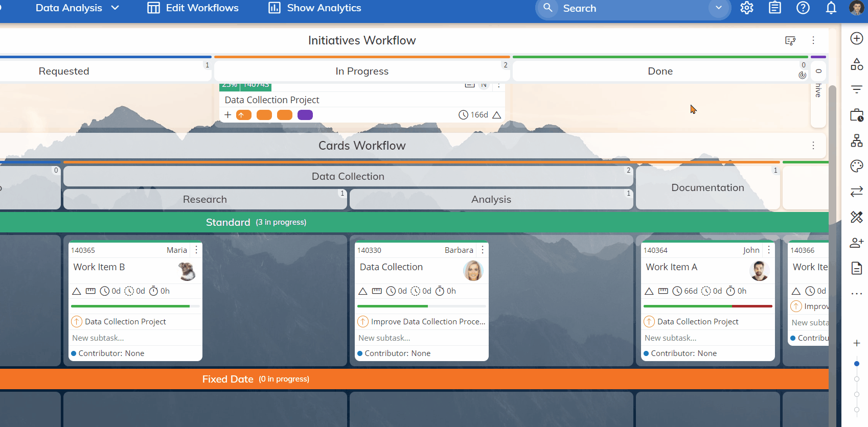
Task: Expand the search options chevron
Action: (x=719, y=8)
